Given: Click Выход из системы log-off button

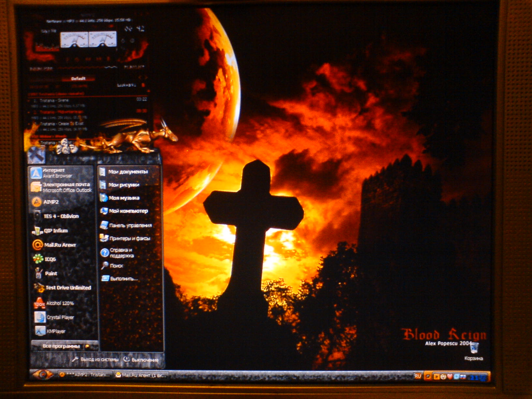Looking at the screenshot, I should click(95, 360).
